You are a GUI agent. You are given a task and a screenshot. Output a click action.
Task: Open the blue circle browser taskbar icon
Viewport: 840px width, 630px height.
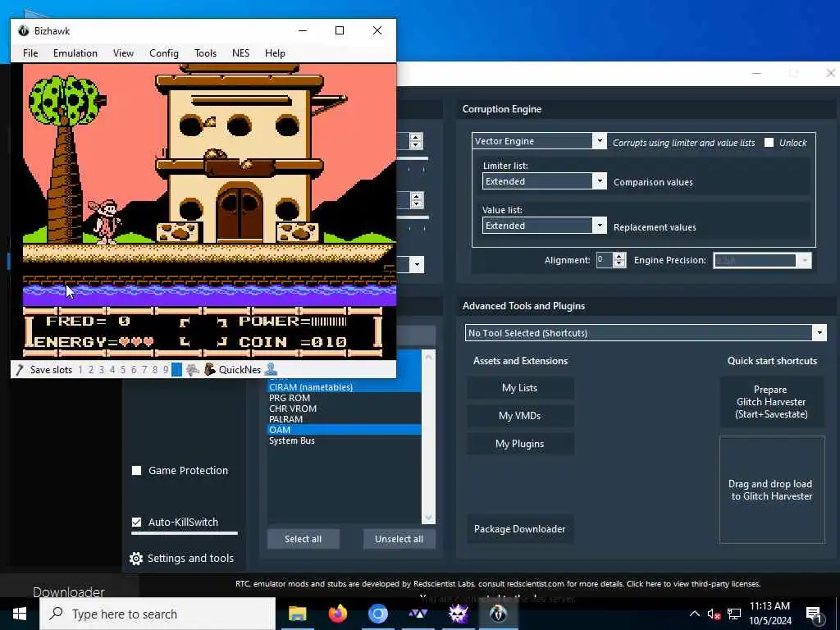coord(377,614)
